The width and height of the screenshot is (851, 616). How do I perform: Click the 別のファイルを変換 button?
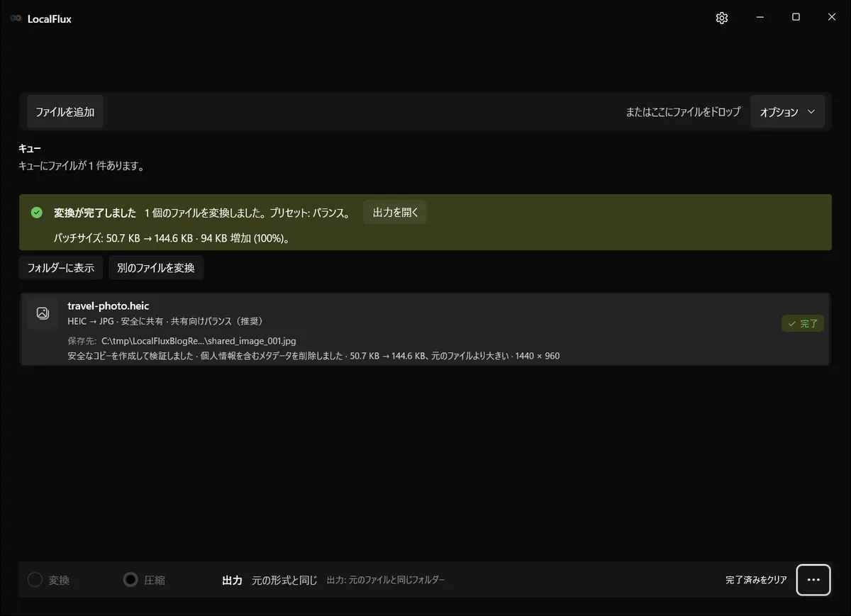click(156, 268)
